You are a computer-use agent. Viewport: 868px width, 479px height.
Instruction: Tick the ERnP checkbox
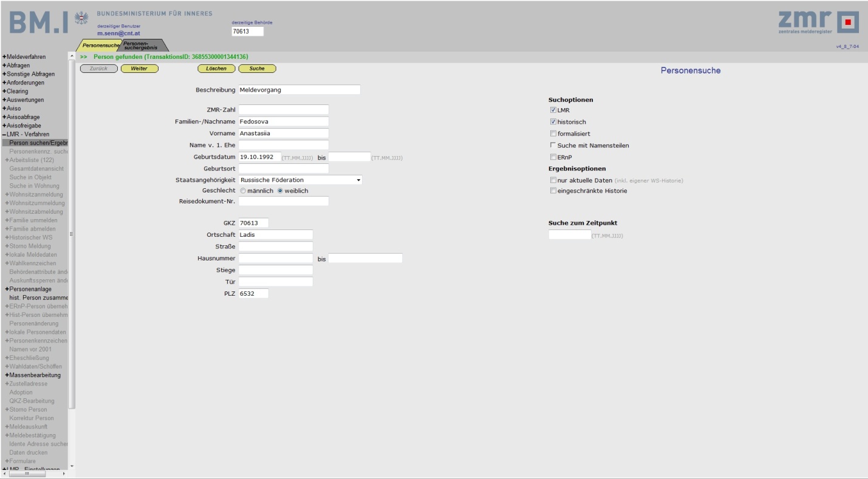coord(553,157)
